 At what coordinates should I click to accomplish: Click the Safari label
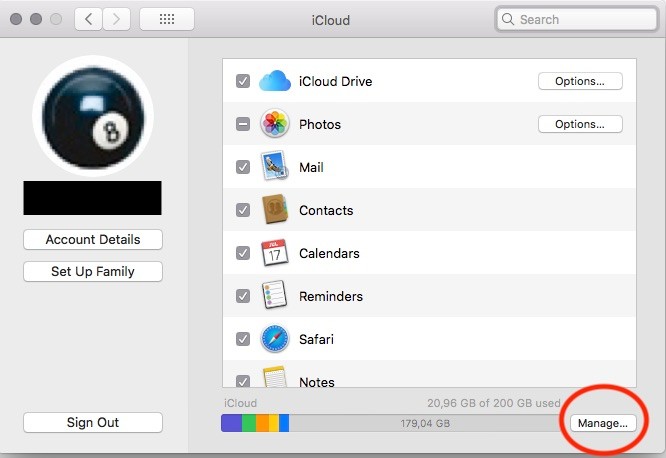coord(316,339)
